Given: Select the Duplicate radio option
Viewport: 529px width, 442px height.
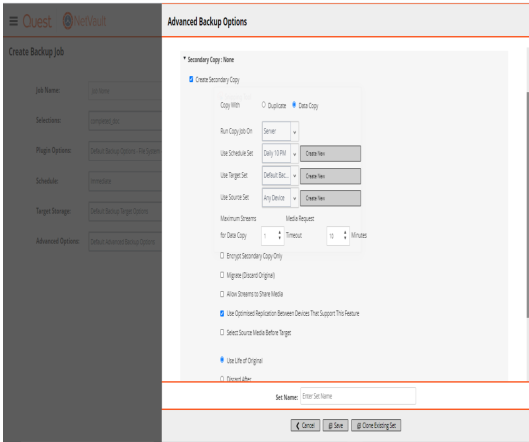Looking at the screenshot, I should click(x=264, y=105).
